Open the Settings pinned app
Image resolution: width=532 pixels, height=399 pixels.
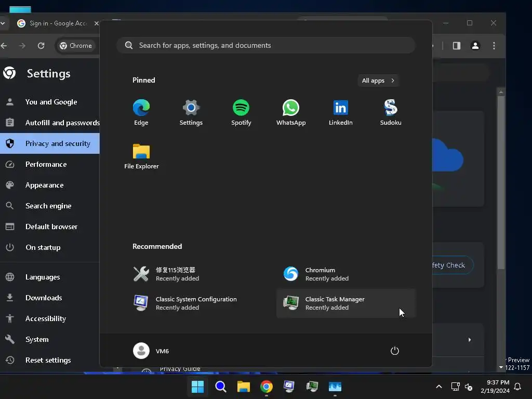[191, 113]
